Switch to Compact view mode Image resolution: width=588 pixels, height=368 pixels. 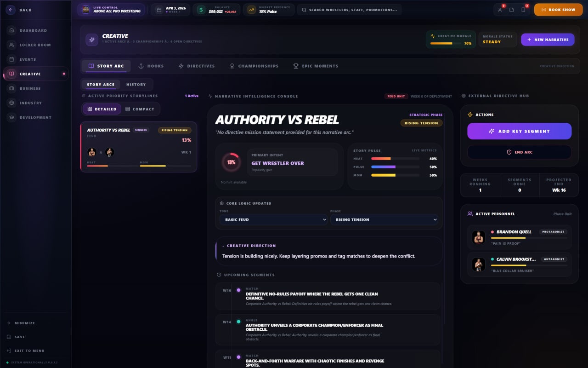coord(140,109)
